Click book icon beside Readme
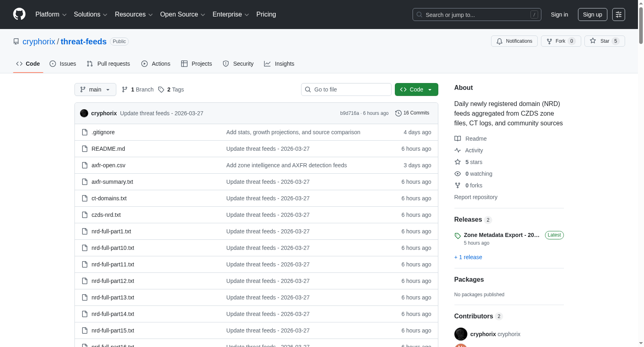644x347 pixels. pyautogui.click(x=458, y=139)
